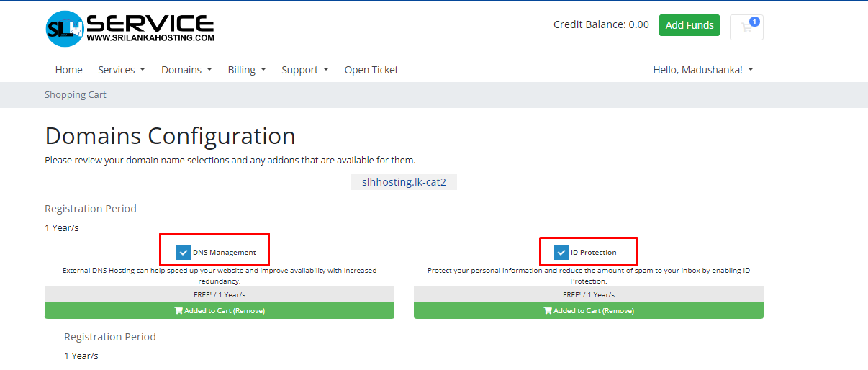Click the SLH Service logo
Viewport: 868px width, 370px height.
130,29
